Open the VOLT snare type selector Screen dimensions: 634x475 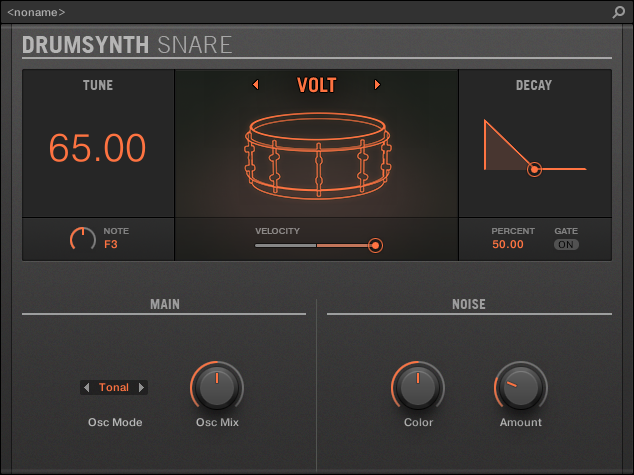316,85
